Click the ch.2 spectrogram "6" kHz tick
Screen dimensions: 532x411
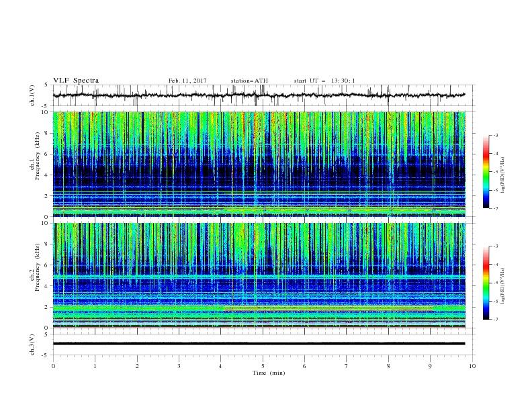(x=46, y=265)
